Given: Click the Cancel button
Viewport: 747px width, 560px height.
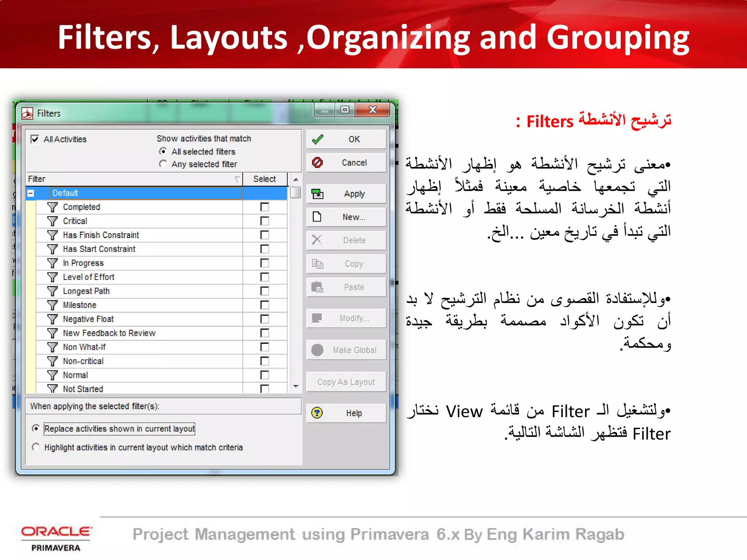Looking at the screenshot, I should pyautogui.click(x=346, y=163).
